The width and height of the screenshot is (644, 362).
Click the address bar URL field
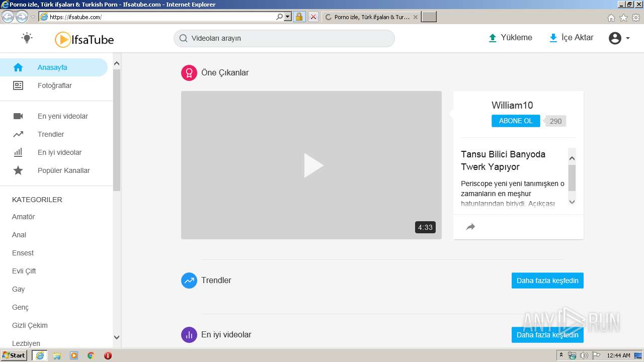pos(161,17)
